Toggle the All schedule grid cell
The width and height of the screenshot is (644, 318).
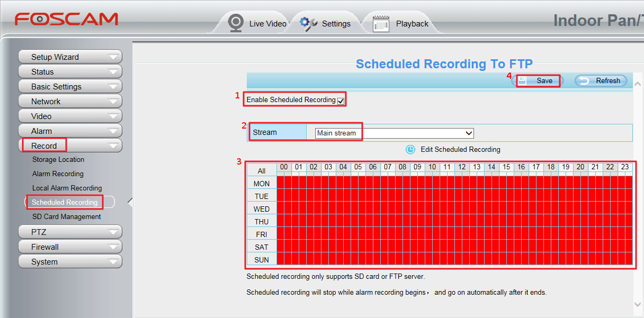(x=262, y=170)
